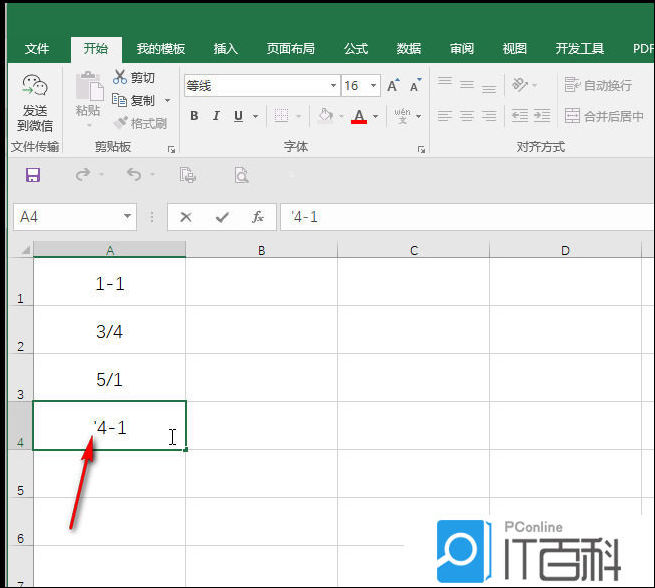
Task: Open underline style dropdown arrow
Action: pyautogui.click(x=255, y=116)
